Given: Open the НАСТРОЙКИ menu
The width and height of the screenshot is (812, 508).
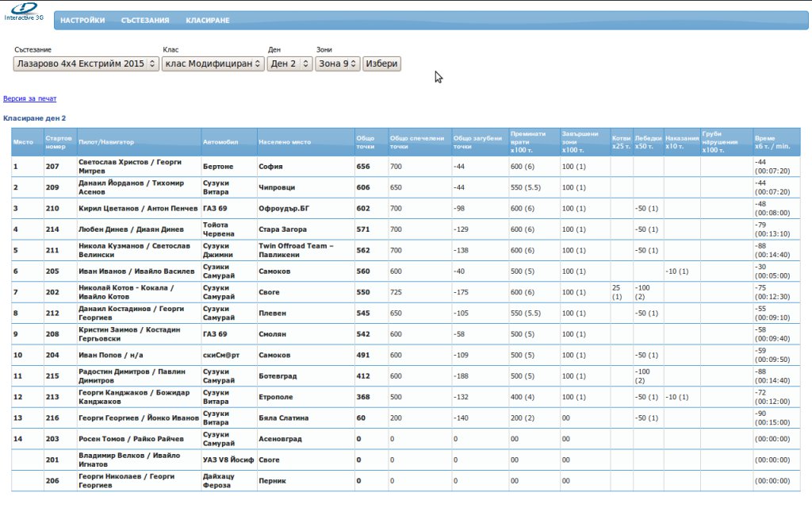Looking at the screenshot, I should tap(82, 21).
